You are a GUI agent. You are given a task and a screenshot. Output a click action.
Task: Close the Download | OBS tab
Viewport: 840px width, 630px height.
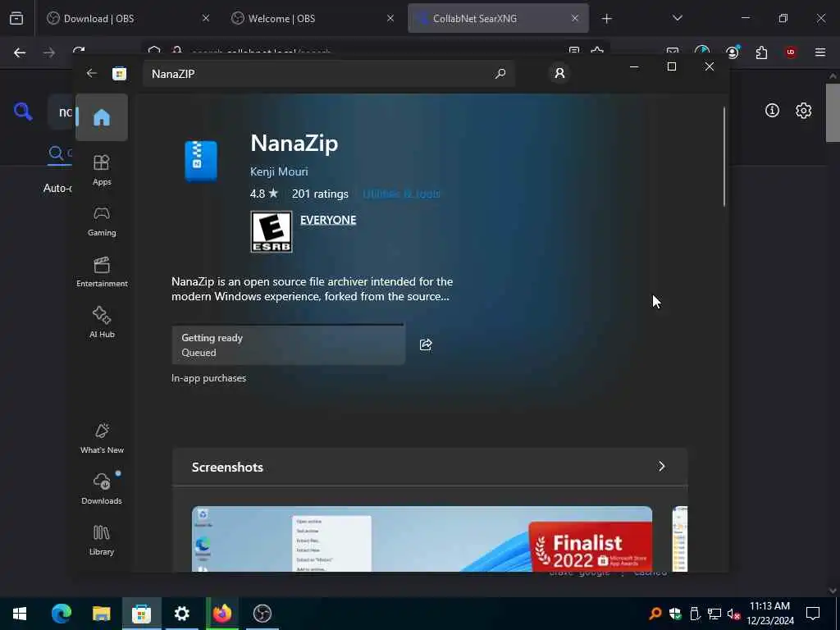click(206, 18)
